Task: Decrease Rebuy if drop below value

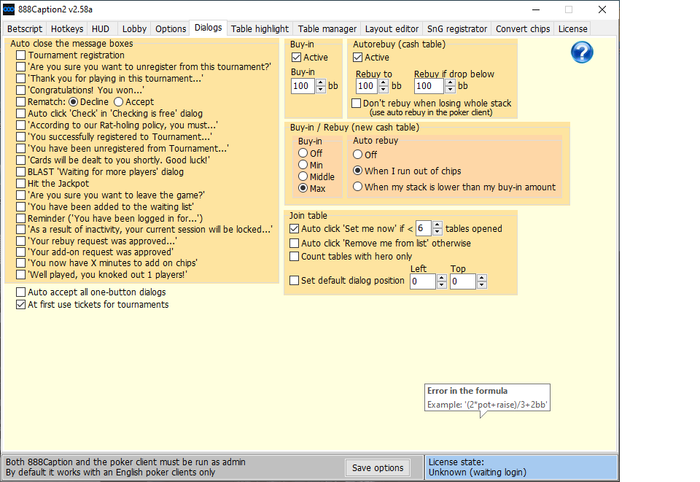Action: [x=450, y=89]
